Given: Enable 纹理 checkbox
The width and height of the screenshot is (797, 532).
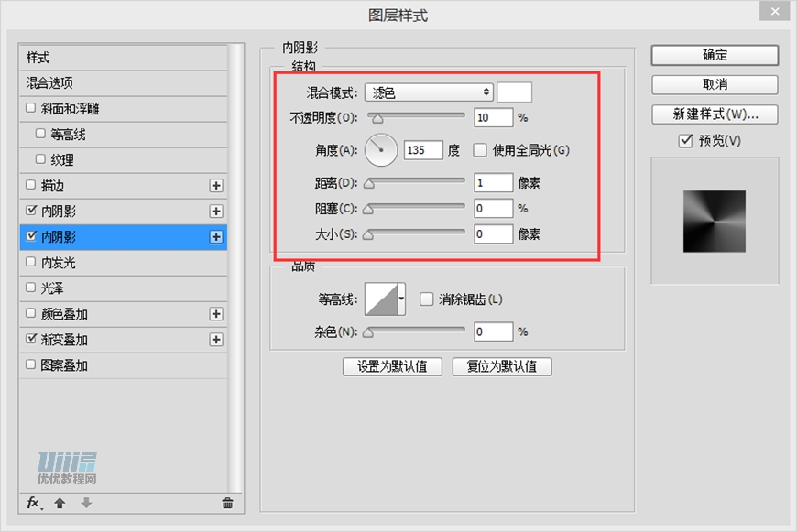Looking at the screenshot, I should point(40,159).
